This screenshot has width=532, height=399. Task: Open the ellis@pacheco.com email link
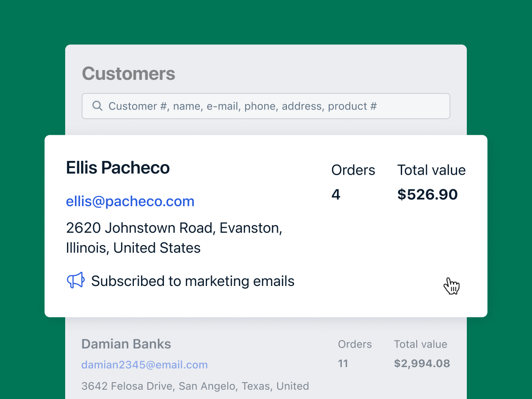click(x=130, y=201)
